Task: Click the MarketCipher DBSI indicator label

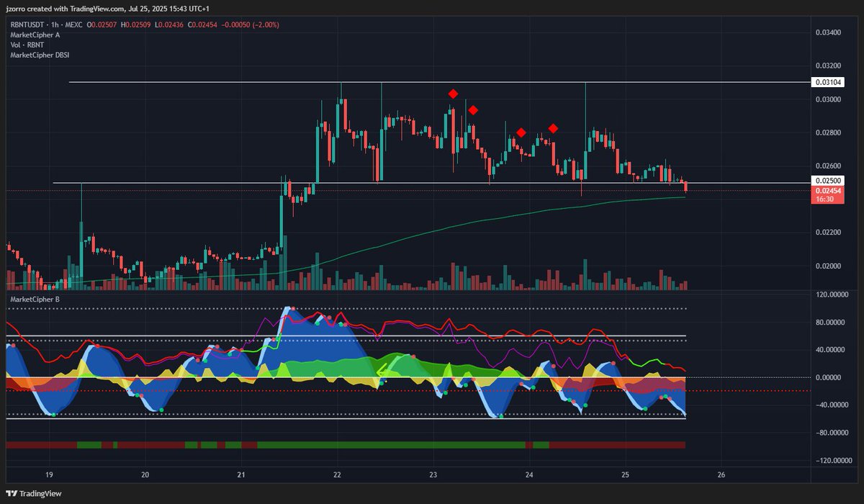Action: coord(40,55)
